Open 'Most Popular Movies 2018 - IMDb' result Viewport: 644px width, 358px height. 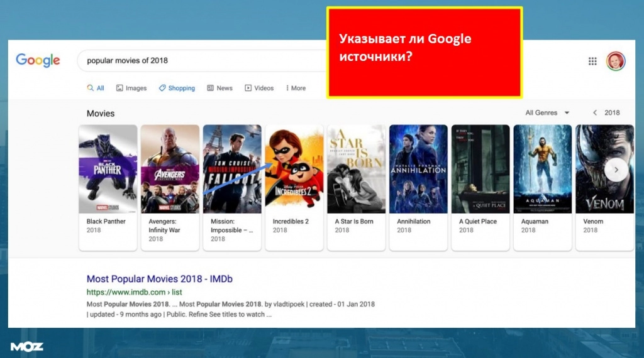click(x=159, y=279)
